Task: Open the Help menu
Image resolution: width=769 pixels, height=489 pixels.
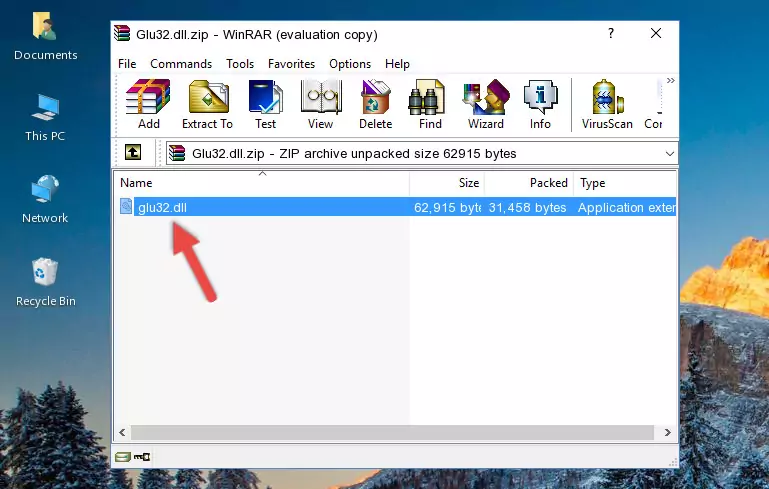Action: (397, 64)
